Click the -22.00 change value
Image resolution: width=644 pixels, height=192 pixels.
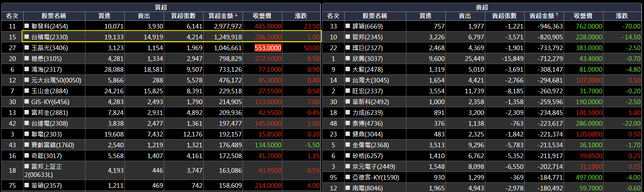pos(631,123)
